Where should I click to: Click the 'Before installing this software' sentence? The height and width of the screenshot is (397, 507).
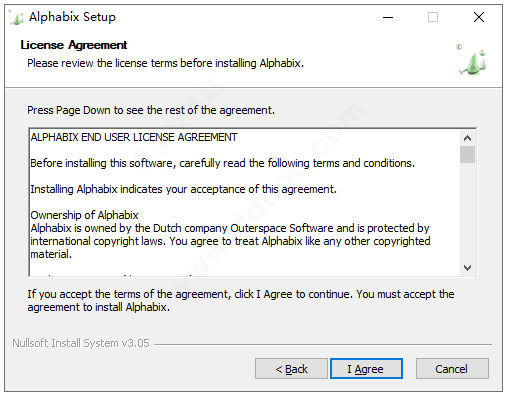pyautogui.click(x=223, y=163)
